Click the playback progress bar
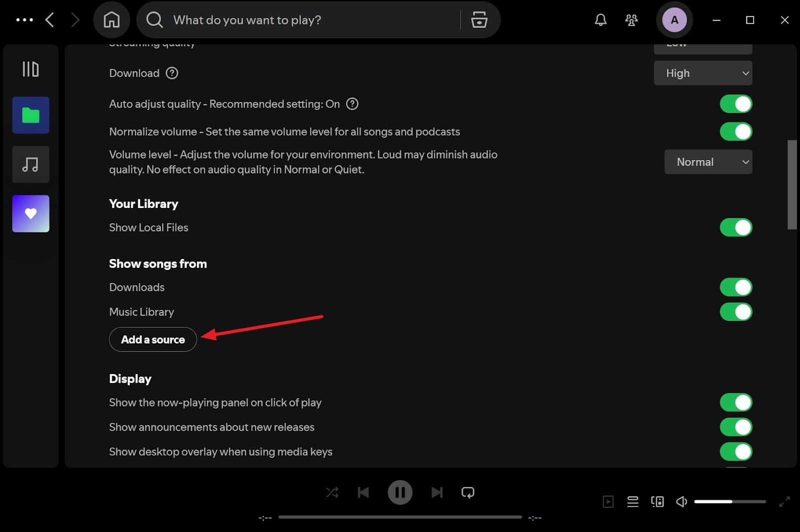Viewport: 800px width, 532px height. coord(400,517)
